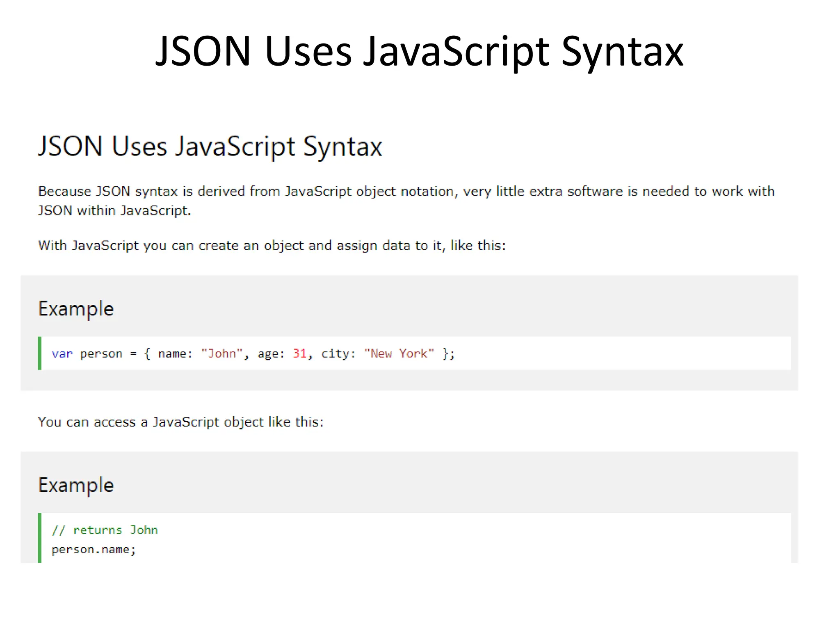This screenshot has width=840, height=630.
Task: Click the "New York" string value
Action: pos(399,354)
